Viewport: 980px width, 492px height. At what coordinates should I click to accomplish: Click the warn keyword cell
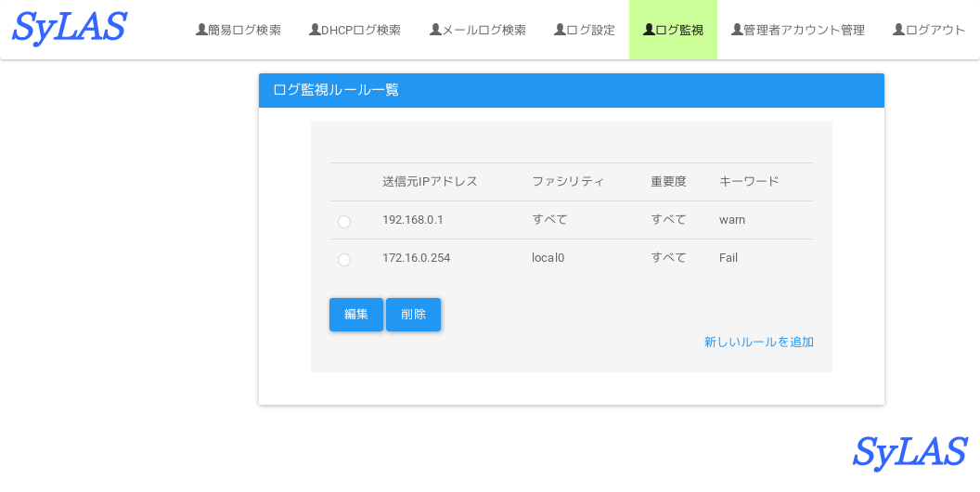[732, 220]
